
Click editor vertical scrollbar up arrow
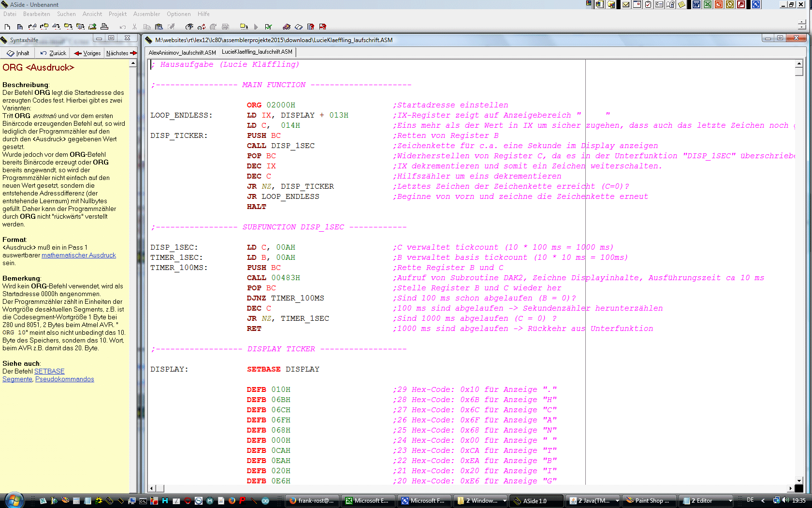click(799, 63)
